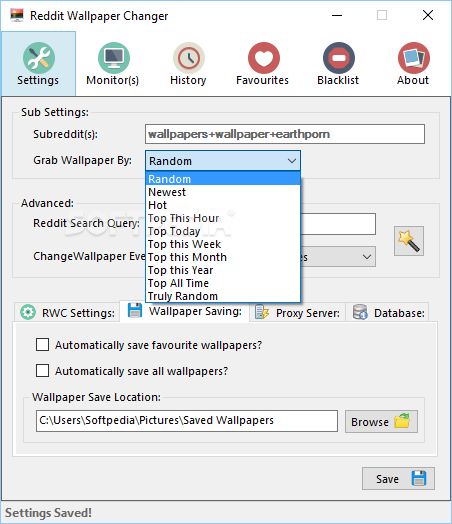Select Newest from the dropdown list

(x=223, y=192)
